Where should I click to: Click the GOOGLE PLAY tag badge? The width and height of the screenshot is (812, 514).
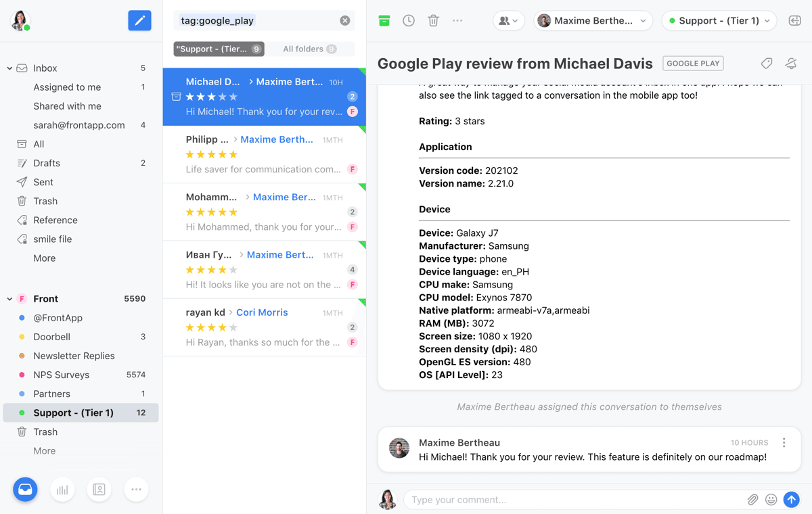point(693,64)
